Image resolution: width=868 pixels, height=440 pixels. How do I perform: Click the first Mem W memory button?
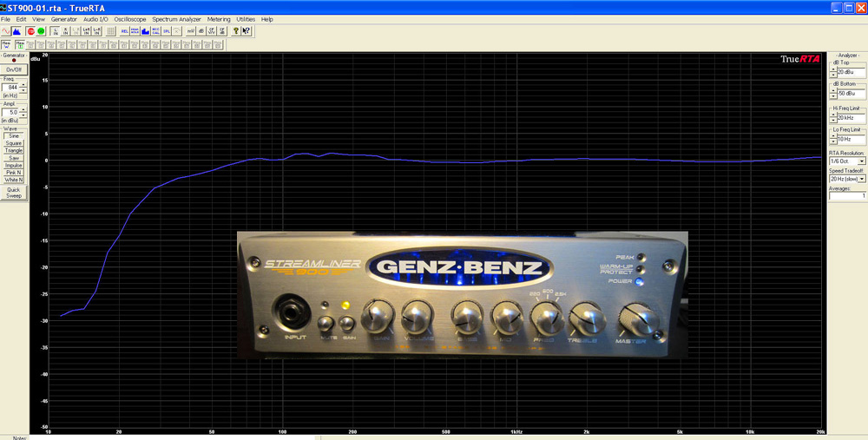(x=6, y=44)
